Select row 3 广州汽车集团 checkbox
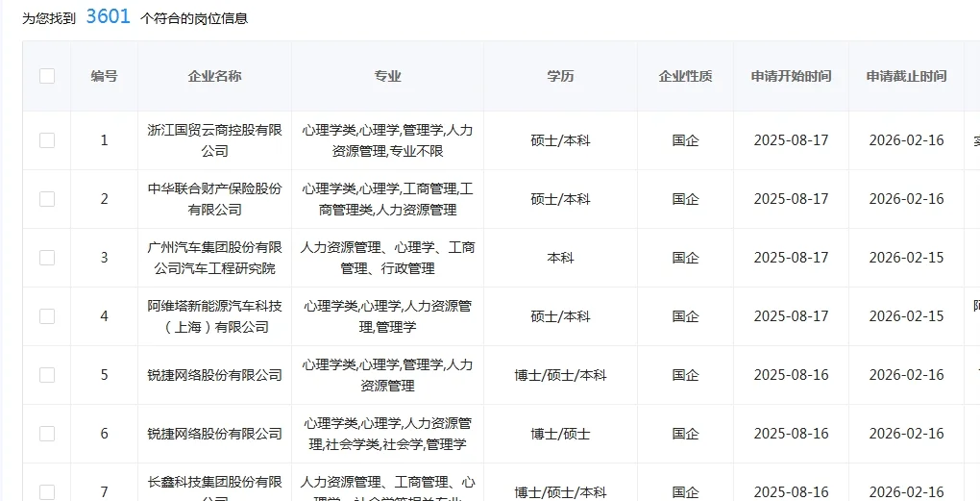Viewport: 980px width, 501px height. [x=47, y=258]
